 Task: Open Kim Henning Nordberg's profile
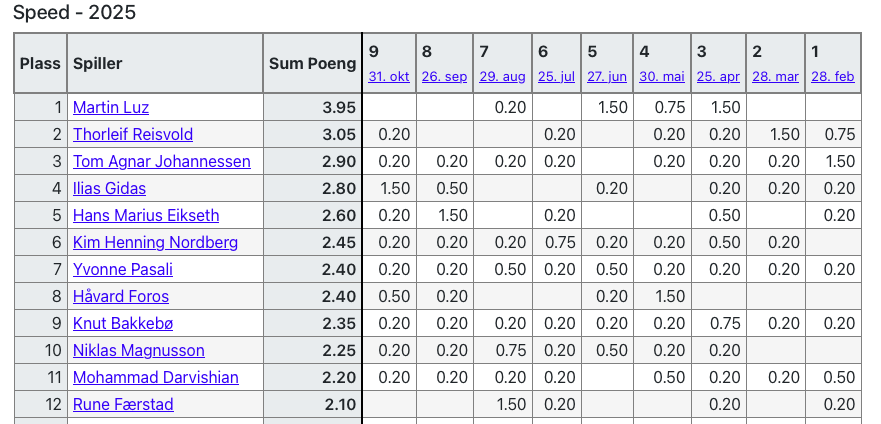[155, 242]
